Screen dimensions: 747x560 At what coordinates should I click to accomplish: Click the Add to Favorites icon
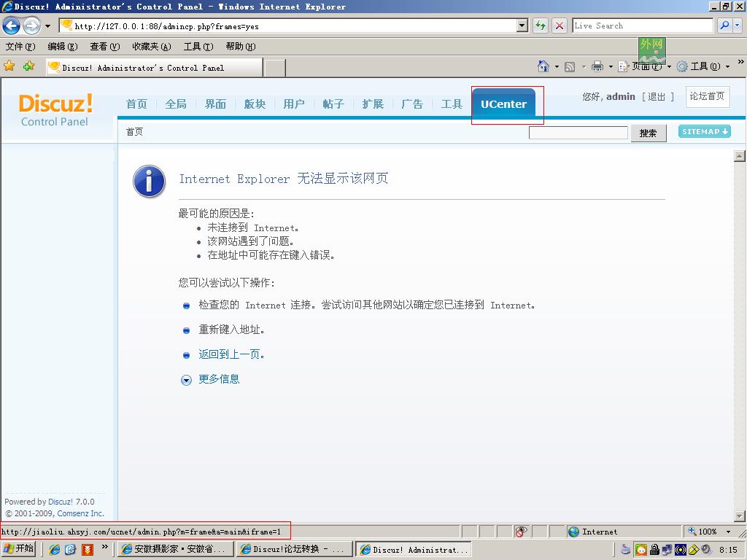coord(28,66)
